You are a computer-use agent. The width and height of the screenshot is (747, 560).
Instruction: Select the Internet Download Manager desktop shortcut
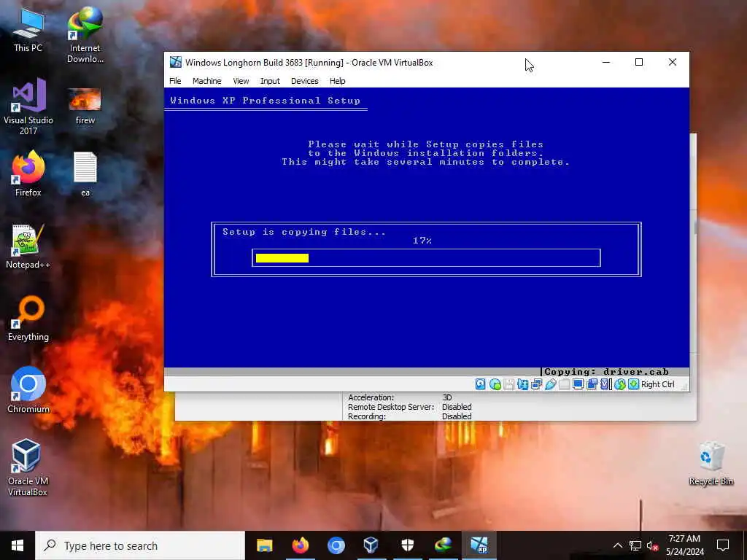85,35
